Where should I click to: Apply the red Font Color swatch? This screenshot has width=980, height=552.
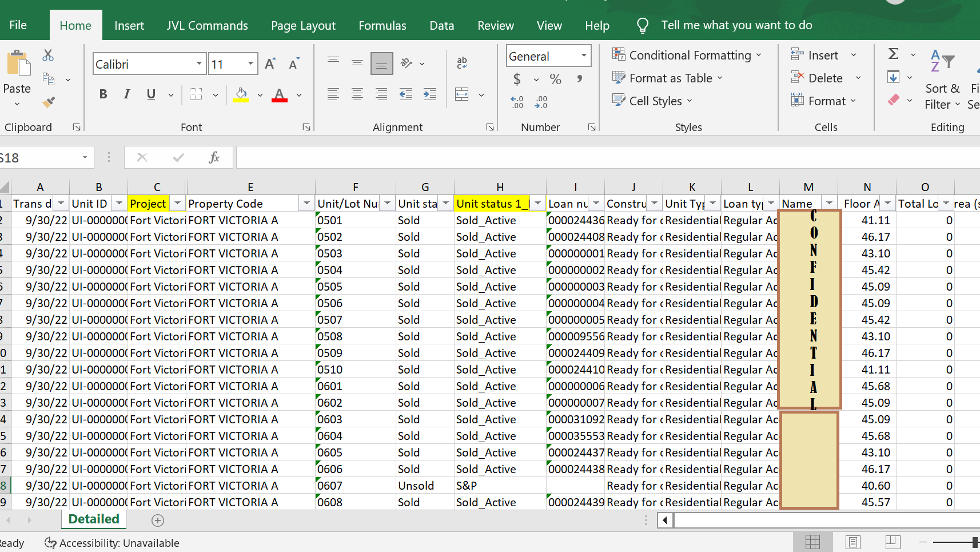280,95
